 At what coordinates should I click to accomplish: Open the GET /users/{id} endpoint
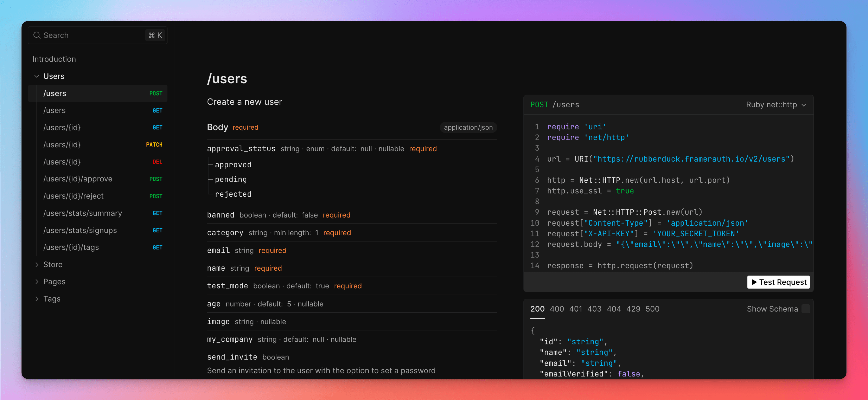pyautogui.click(x=98, y=128)
